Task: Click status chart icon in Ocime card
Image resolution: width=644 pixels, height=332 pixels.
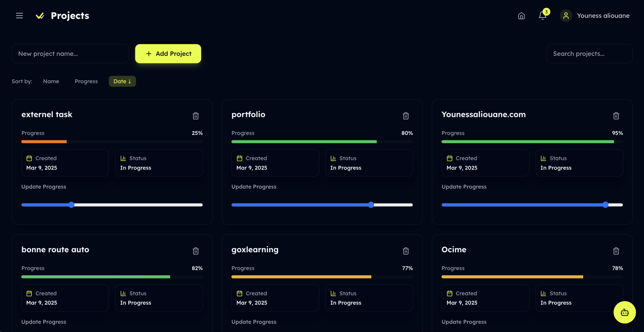Action: (543, 293)
